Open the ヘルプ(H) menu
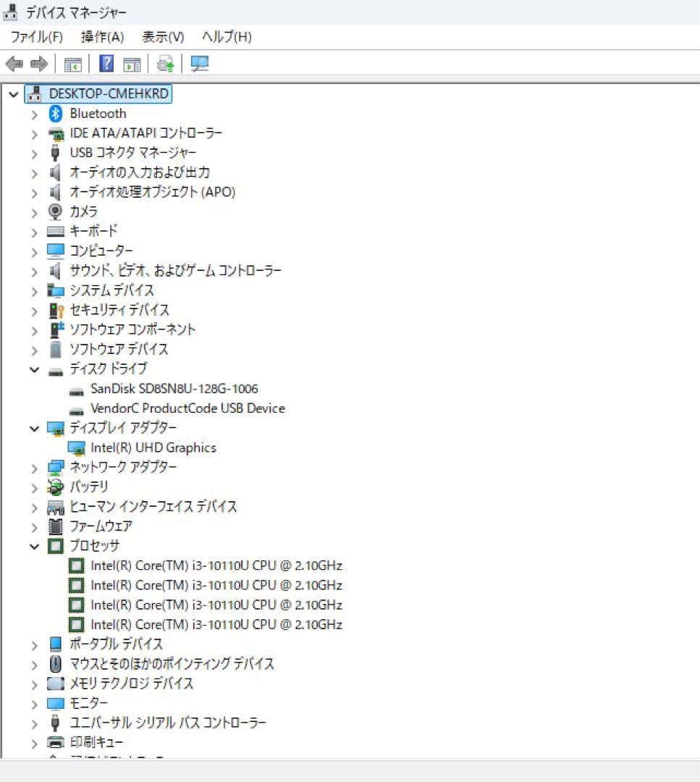Screen dimensions: 700x782 227,37
